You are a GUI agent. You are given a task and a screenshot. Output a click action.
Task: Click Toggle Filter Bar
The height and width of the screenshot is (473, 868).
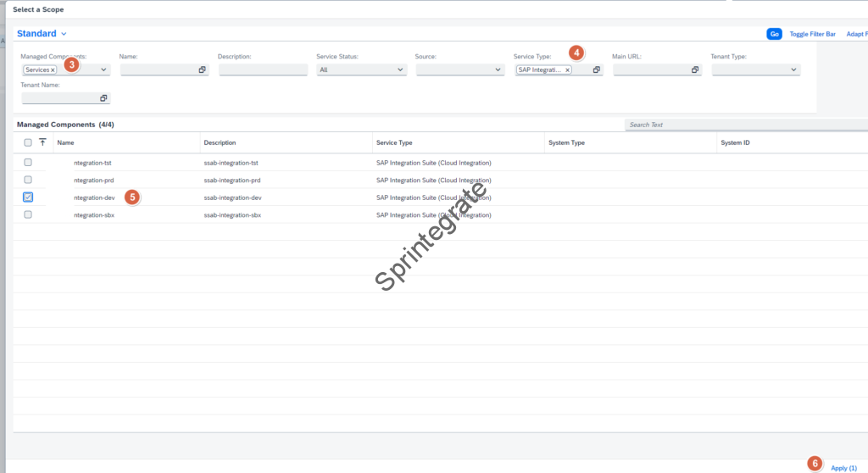pyautogui.click(x=812, y=35)
